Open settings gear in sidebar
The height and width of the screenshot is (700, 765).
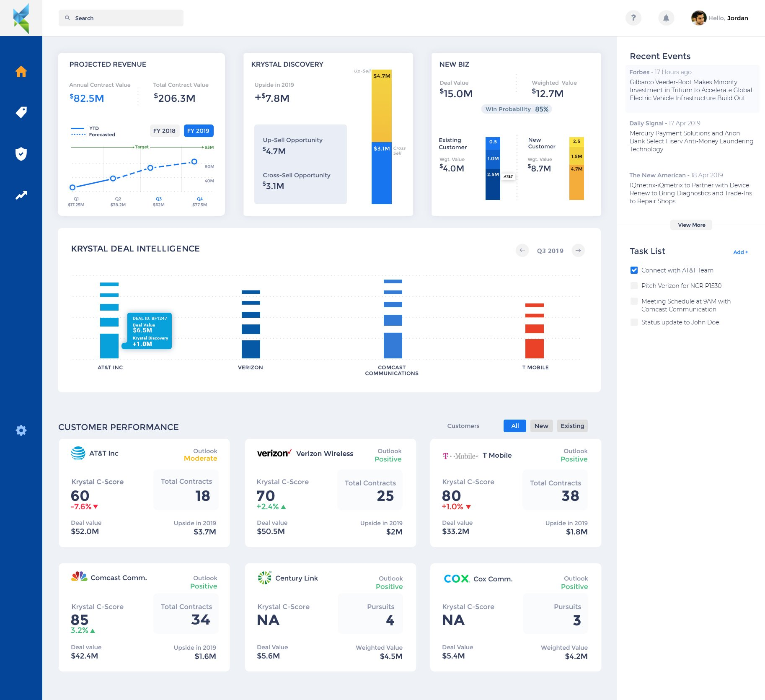(x=21, y=430)
